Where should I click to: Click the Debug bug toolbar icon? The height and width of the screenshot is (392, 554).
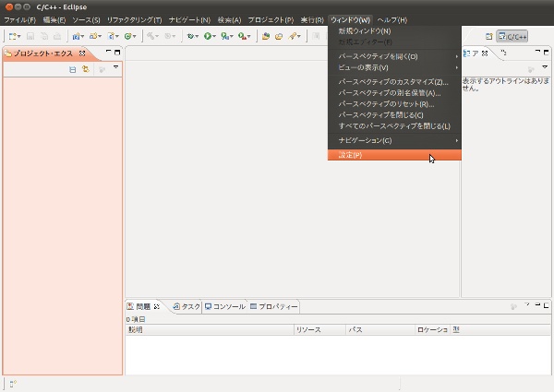coord(190,36)
